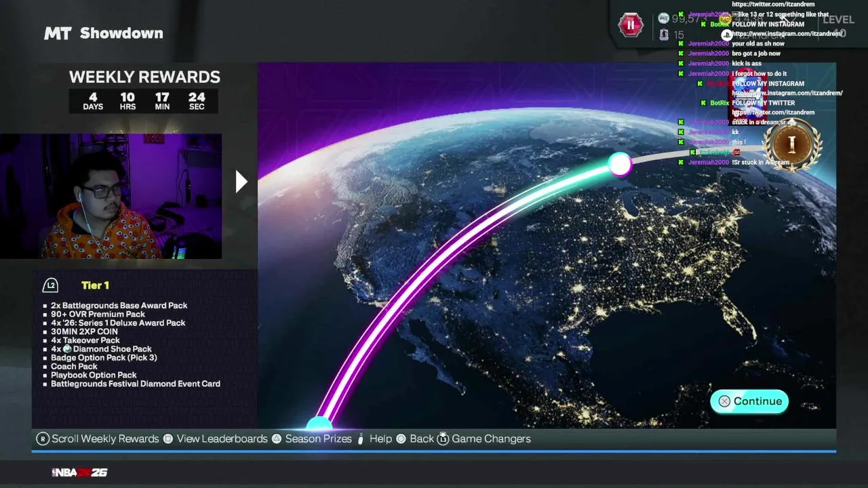Click '30MIN 2XP COIN' reward
This screenshot has width=868, height=488.
click(84, 332)
